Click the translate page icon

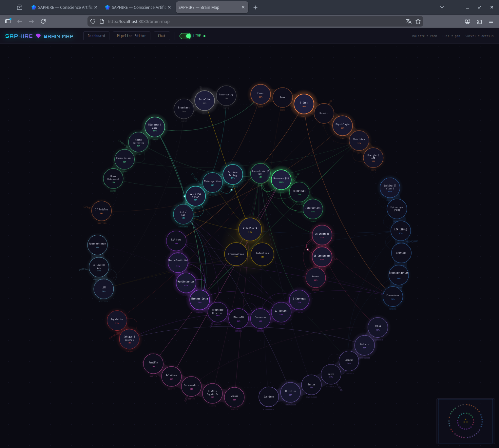[409, 21]
